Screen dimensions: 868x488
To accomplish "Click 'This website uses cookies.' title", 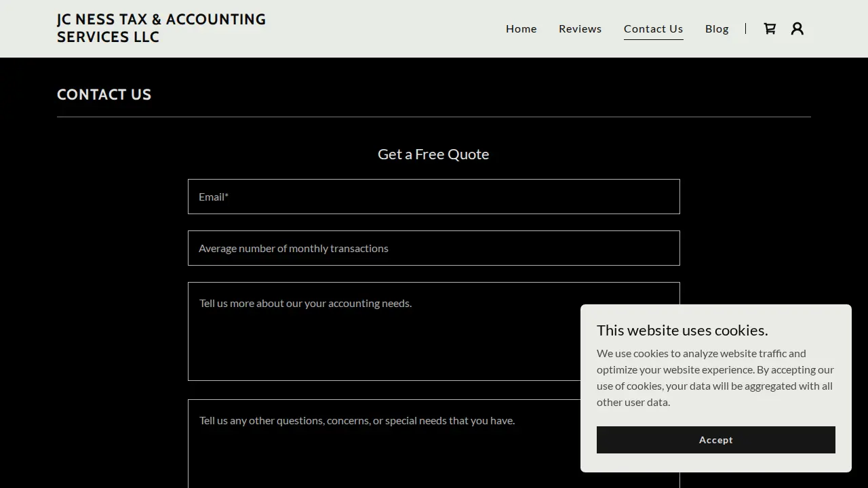I will click(682, 330).
